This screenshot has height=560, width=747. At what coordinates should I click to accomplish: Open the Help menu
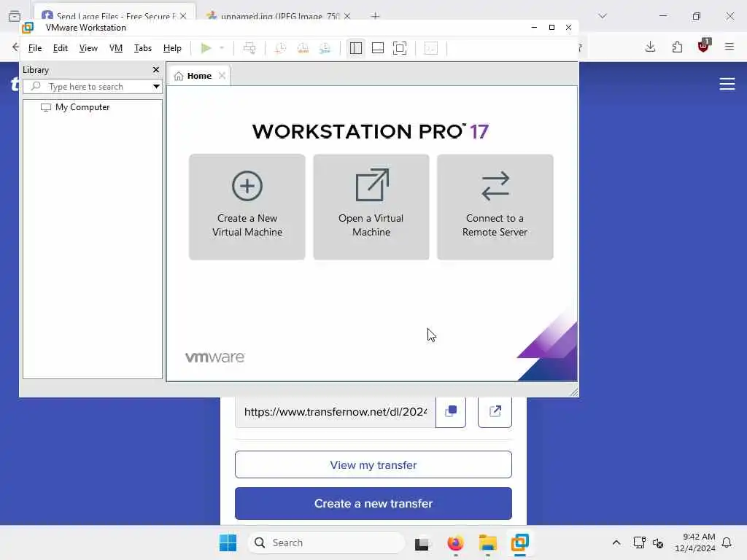(172, 48)
